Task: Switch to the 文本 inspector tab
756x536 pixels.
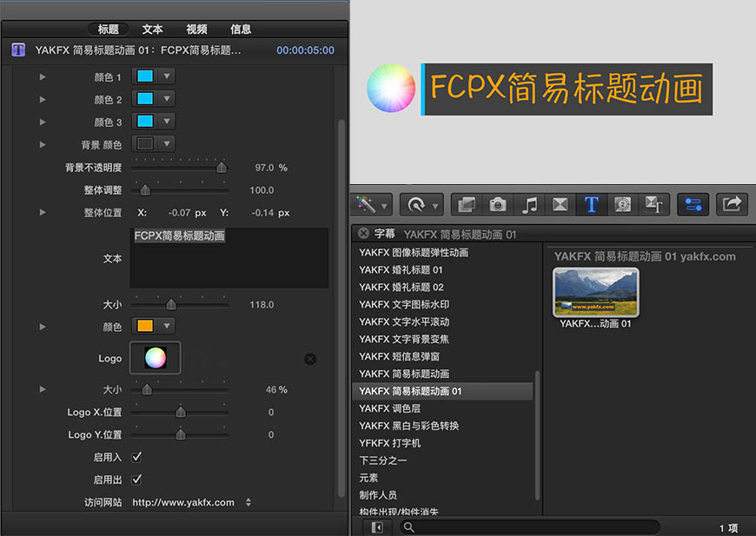Action: point(152,30)
